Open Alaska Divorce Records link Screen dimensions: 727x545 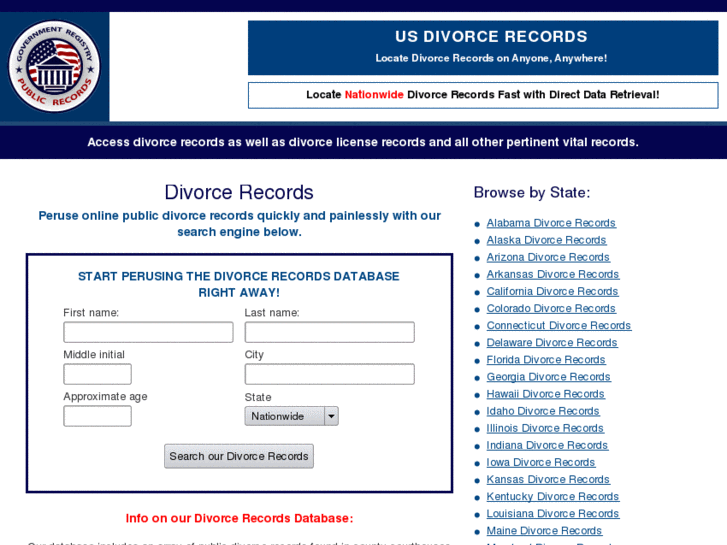click(x=546, y=240)
